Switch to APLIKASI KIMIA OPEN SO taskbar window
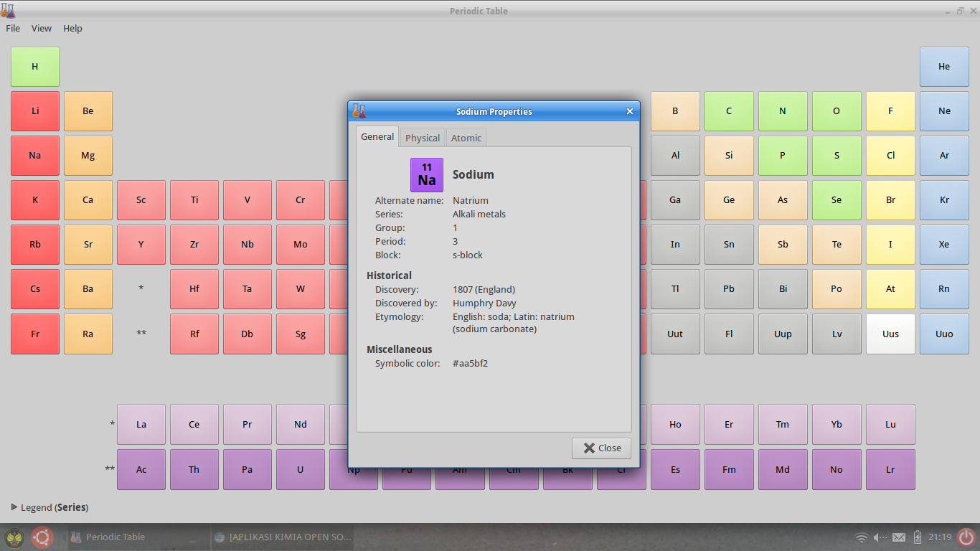The height and width of the screenshot is (551, 980). pyautogui.click(x=282, y=537)
